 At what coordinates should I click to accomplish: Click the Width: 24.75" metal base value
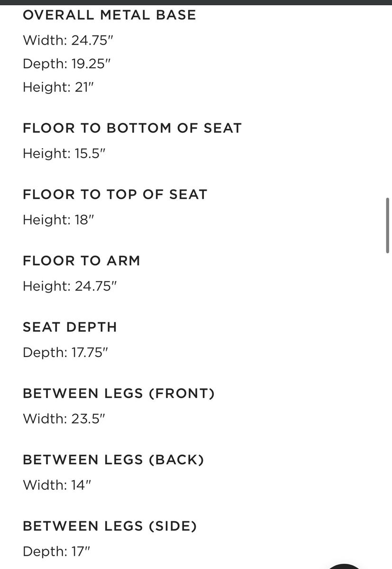click(x=68, y=40)
